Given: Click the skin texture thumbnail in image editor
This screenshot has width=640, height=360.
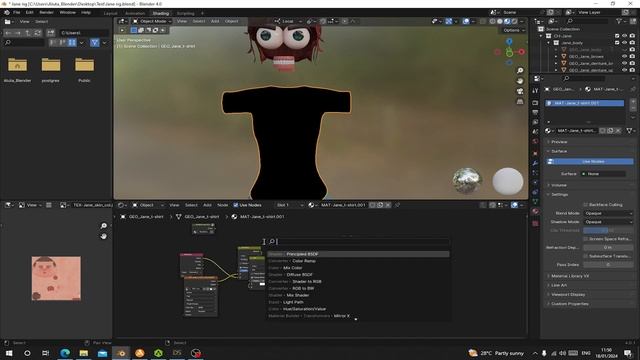Looking at the screenshot, I should 56,278.
